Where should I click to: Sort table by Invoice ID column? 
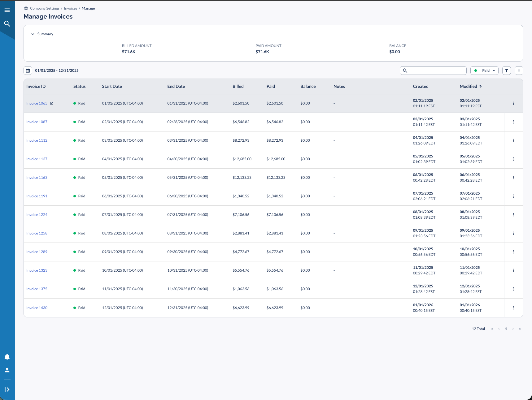pos(36,86)
